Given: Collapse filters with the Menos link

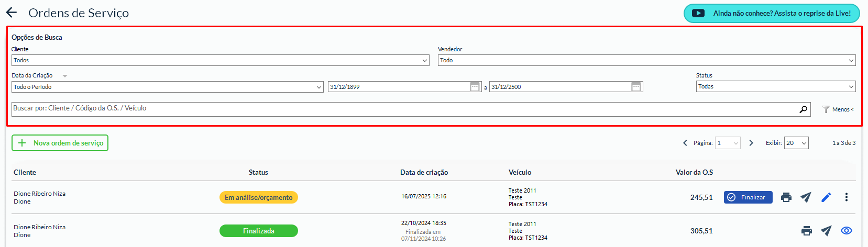Looking at the screenshot, I should [838, 109].
